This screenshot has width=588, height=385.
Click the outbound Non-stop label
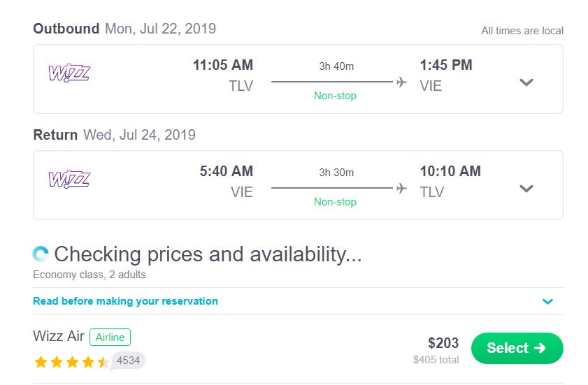coord(335,96)
